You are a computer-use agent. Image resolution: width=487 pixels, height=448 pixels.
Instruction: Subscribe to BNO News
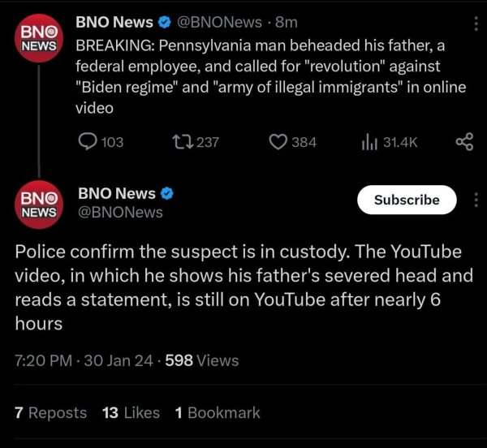[x=407, y=200]
